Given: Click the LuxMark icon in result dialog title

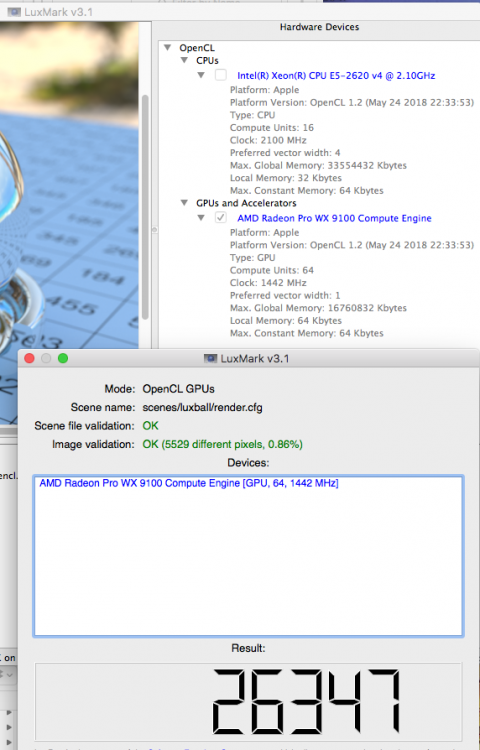Looking at the screenshot, I should [x=210, y=358].
